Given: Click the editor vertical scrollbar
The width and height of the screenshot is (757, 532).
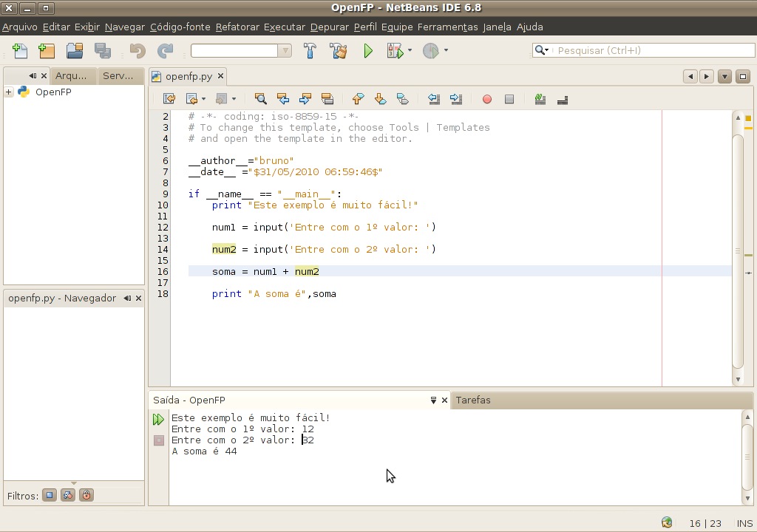Looking at the screenshot, I should [x=738, y=251].
